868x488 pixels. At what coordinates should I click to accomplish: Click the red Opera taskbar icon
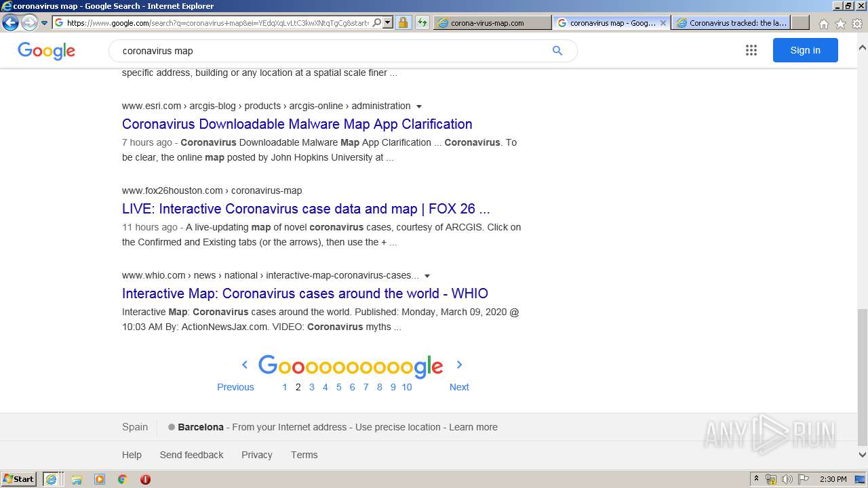(x=145, y=479)
